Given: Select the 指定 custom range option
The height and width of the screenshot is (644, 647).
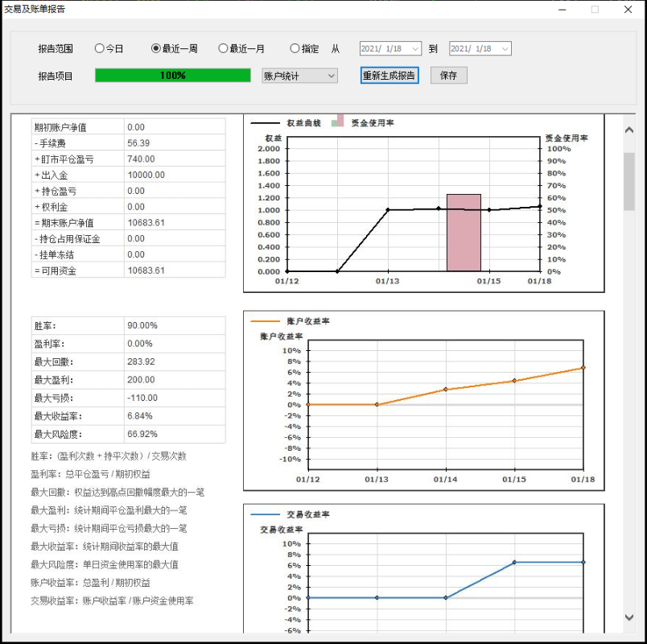Looking at the screenshot, I should coord(295,48).
